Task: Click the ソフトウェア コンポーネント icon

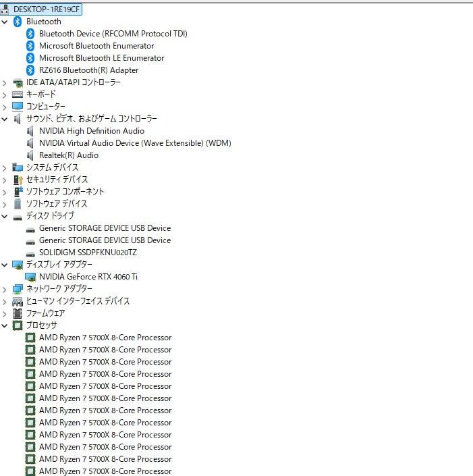Action: tap(18, 192)
